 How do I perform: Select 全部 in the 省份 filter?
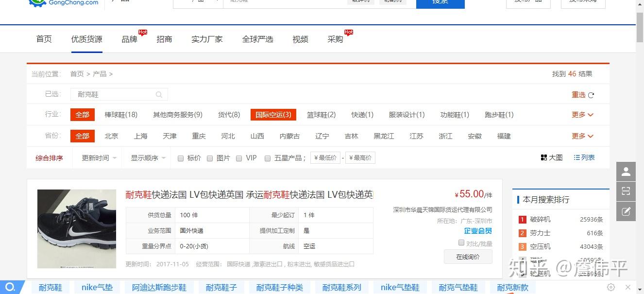click(x=82, y=136)
